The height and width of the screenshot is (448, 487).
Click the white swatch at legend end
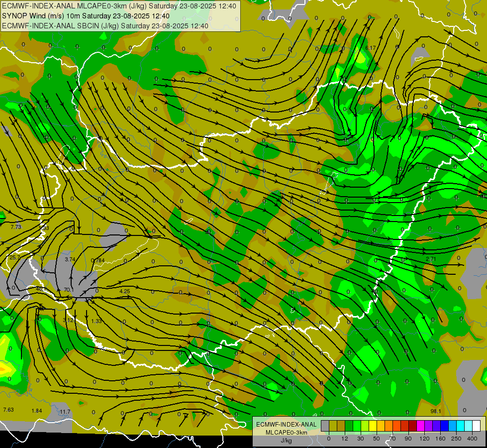[477, 426]
